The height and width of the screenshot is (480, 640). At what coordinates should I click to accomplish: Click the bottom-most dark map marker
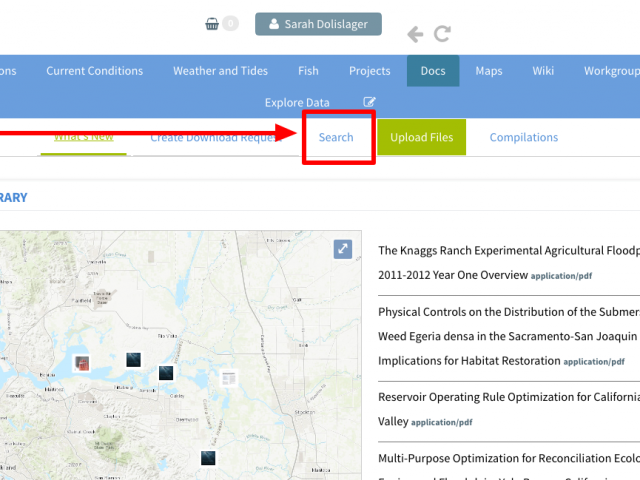[208, 458]
